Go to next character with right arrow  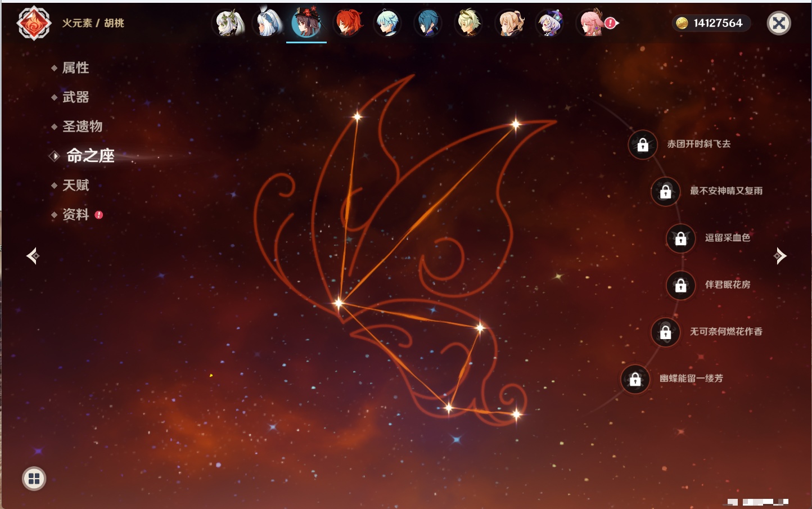tap(779, 256)
